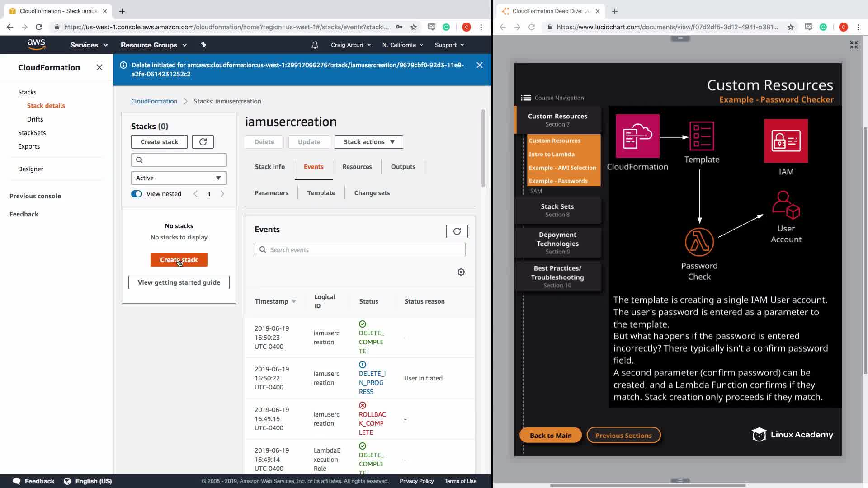Sort events by Timestamp column arrow
Image resolution: width=868 pixels, height=488 pixels.
294,301
